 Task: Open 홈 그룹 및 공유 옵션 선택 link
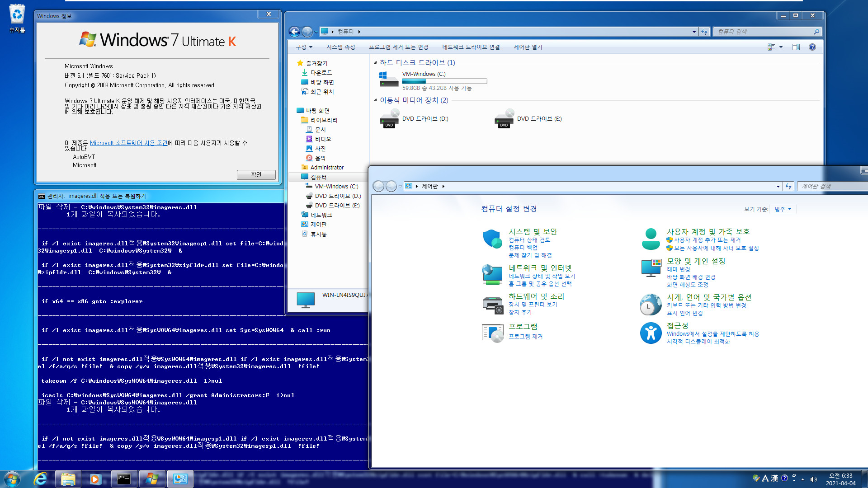click(540, 284)
